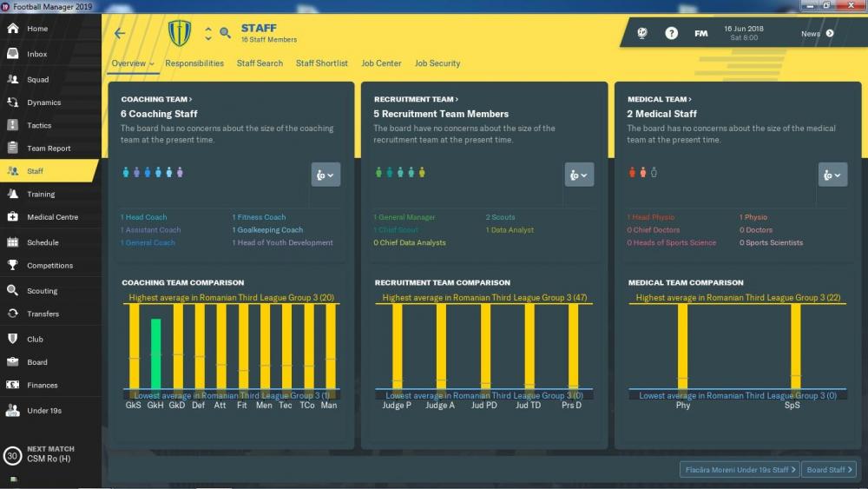Switch to Responsibilities tab
This screenshot has width=868, height=489.
coord(194,63)
